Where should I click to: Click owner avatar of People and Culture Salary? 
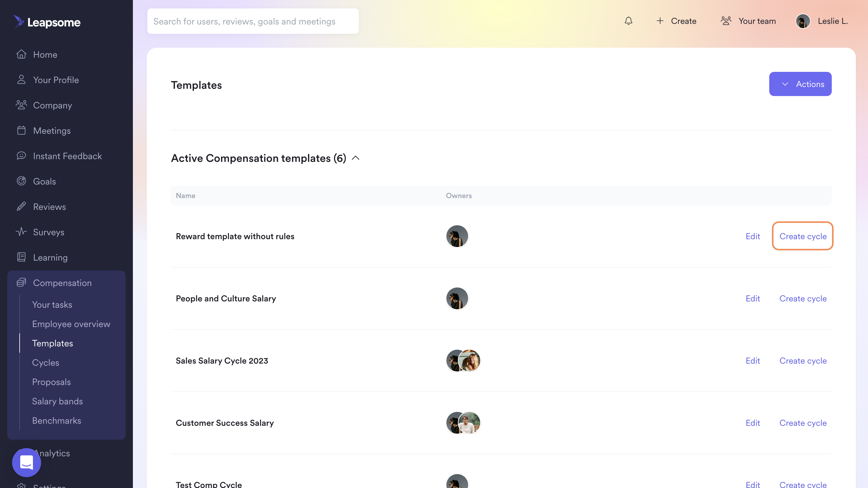(457, 298)
